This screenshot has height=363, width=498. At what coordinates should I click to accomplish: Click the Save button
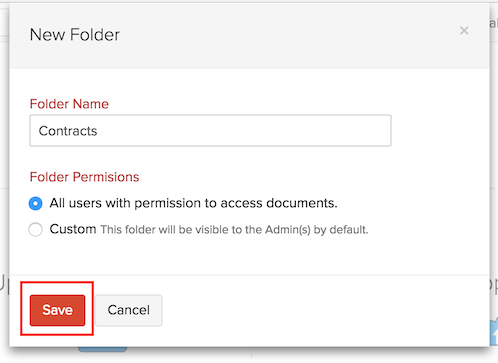click(57, 310)
